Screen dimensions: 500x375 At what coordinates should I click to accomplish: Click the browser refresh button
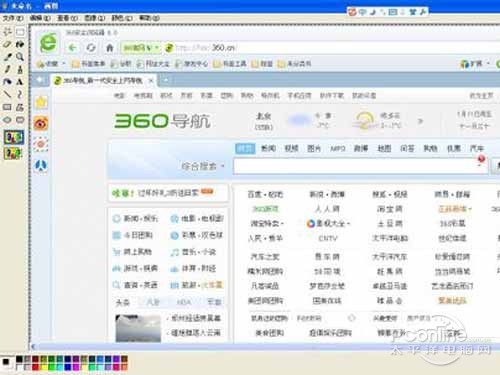click(91, 48)
